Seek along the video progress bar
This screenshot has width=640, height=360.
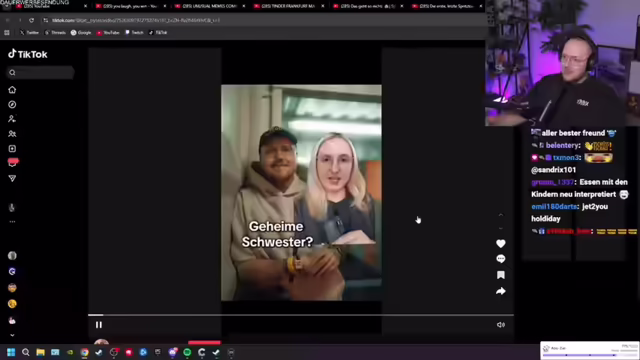[301, 315]
